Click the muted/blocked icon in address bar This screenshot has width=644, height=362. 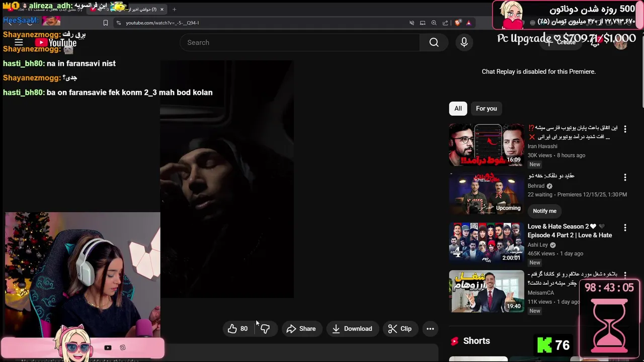click(412, 23)
